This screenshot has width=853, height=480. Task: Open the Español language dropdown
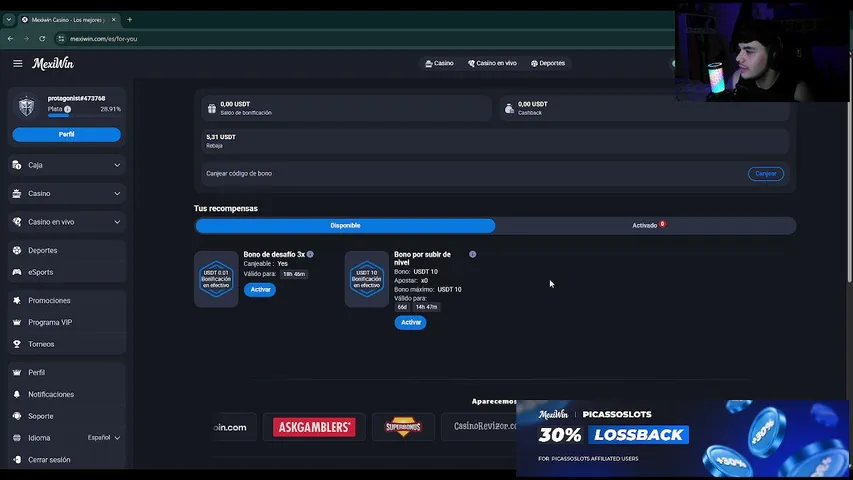pyautogui.click(x=104, y=438)
